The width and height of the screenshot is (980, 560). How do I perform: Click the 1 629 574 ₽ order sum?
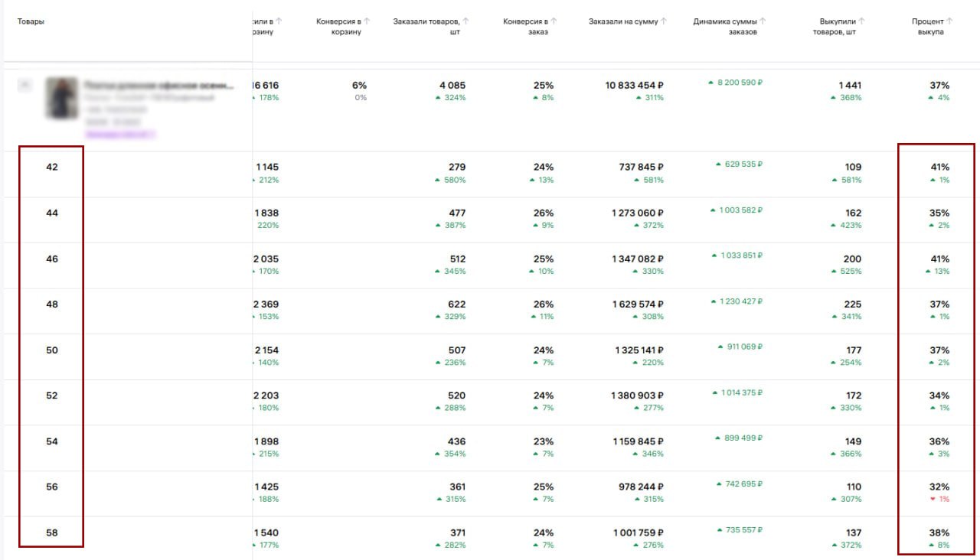pos(638,304)
